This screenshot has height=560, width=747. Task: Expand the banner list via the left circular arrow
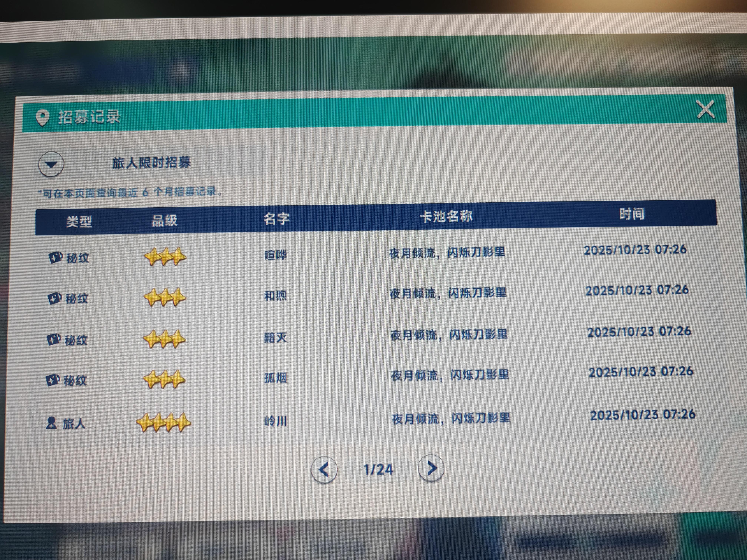pos(51,164)
